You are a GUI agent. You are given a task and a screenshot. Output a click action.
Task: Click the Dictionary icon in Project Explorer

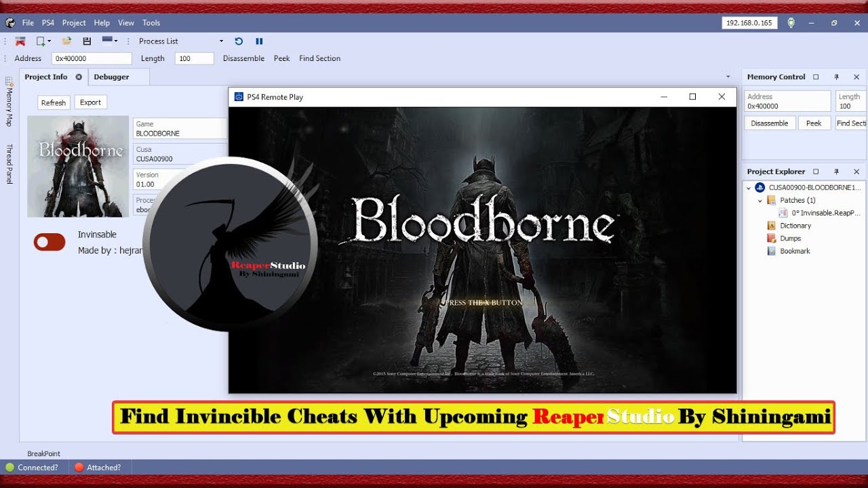[x=771, y=226]
